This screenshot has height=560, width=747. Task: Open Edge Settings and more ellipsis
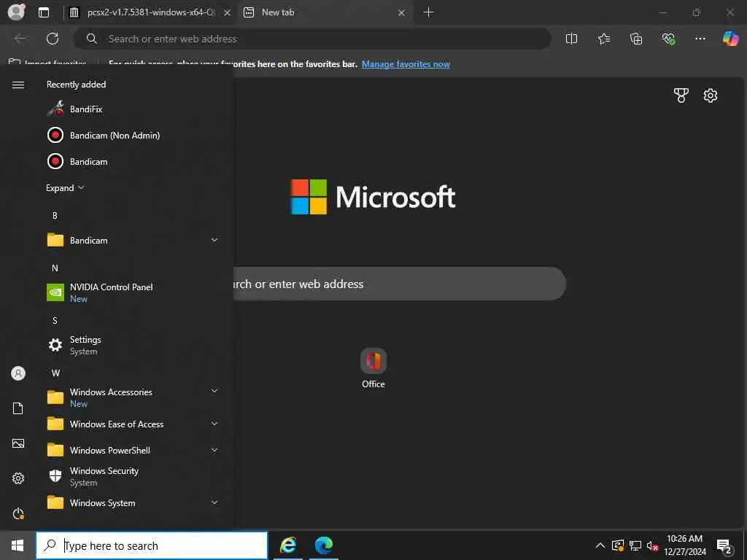tap(700, 39)
